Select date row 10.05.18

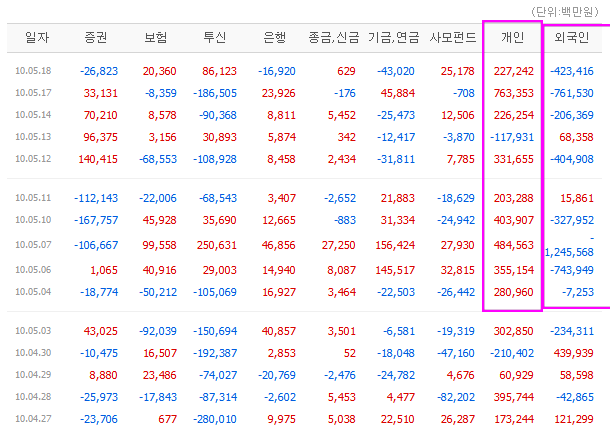point(33,71)
